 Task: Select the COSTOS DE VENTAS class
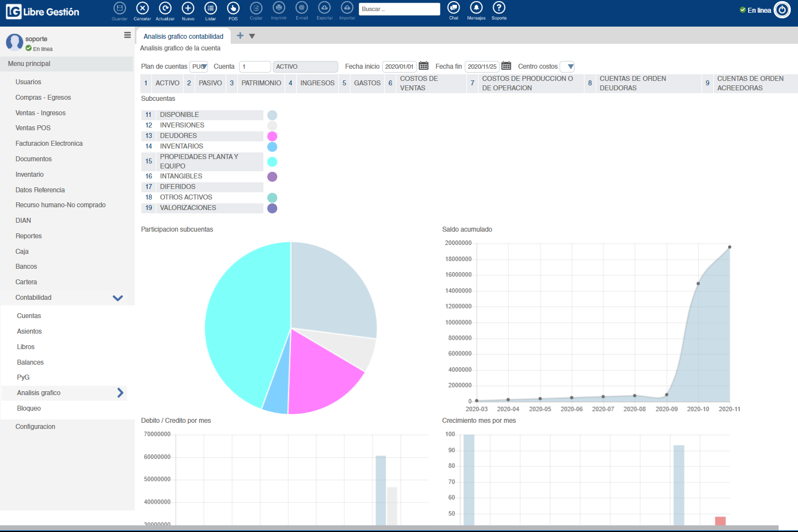[x=431, y=83]
